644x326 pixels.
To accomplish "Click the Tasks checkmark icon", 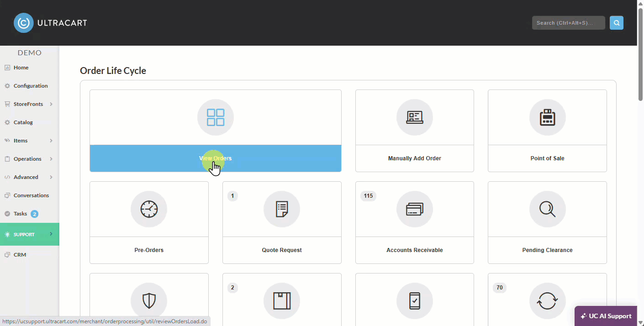I will pyautogui.click(x=7, y=214).
